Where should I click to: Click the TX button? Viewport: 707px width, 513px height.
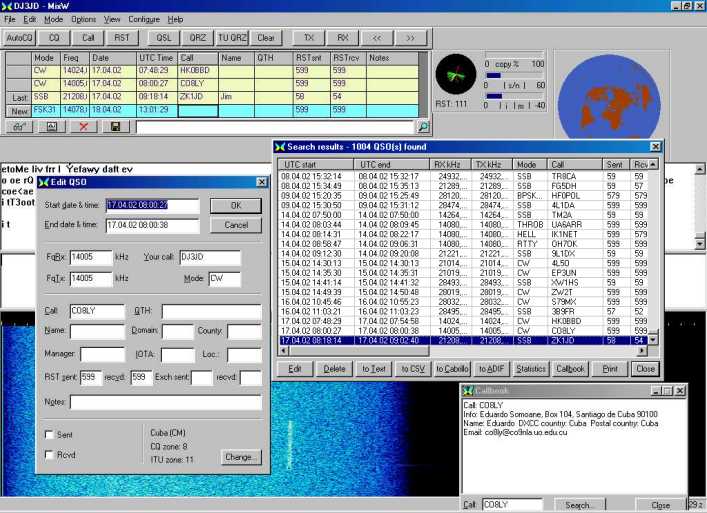point(309,38)
